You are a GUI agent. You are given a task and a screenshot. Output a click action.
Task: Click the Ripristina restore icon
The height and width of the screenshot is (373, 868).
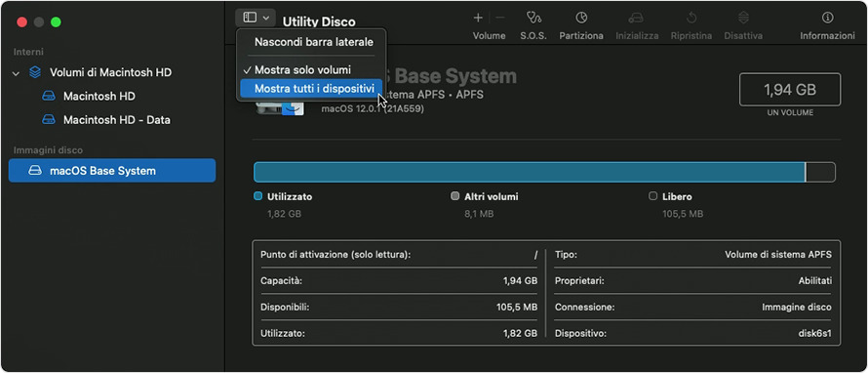pos(690,19)
